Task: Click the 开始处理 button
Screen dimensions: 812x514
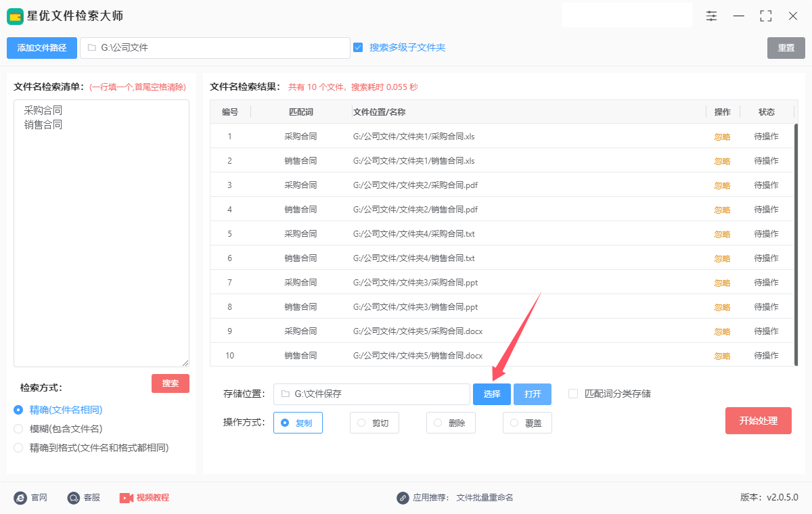Action: click(759, 421)
